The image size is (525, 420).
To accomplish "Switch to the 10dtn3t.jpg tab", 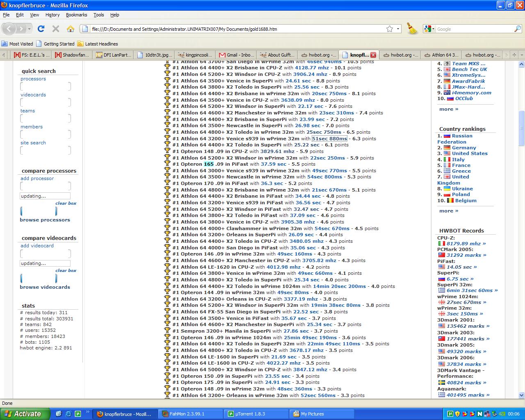I will [x=154, y=55].
